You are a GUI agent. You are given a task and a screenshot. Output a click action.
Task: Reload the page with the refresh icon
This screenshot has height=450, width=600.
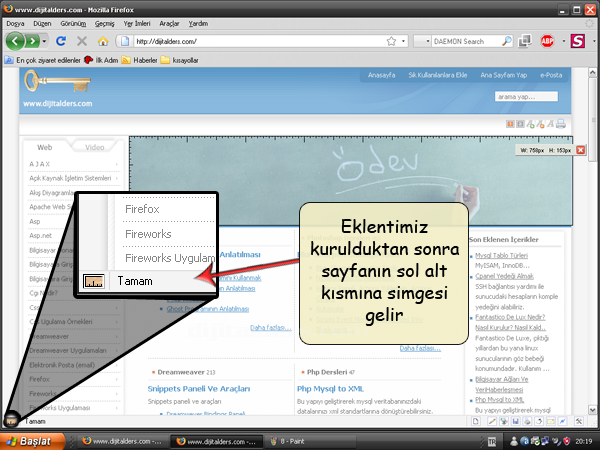pyautogui.click(x=61, y=42)
